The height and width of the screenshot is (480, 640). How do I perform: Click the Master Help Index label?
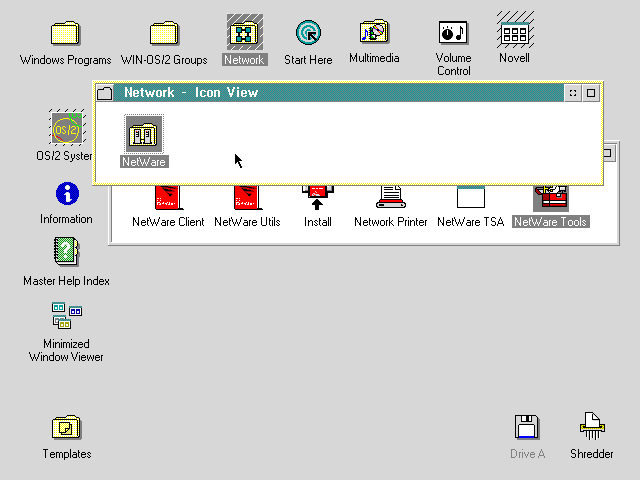pyautogui.click(x=66, y=281)
